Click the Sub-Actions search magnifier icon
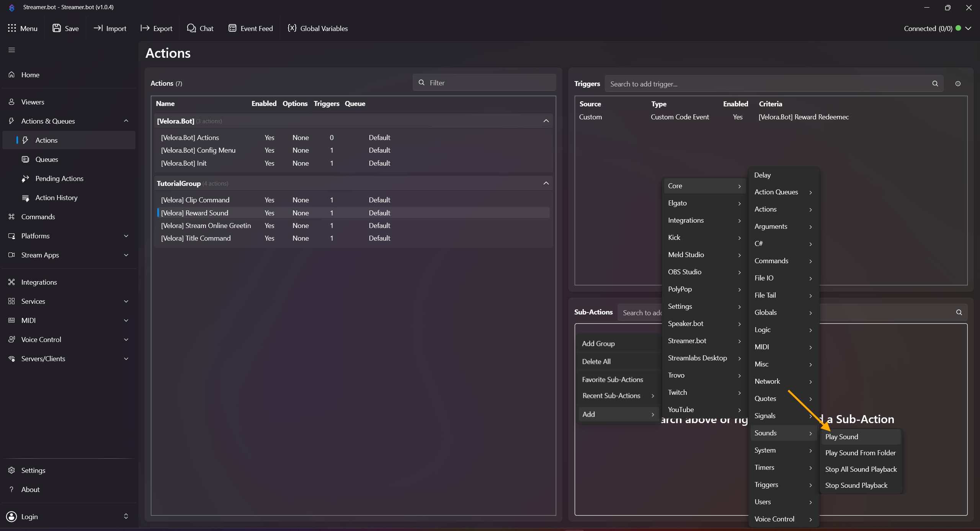This screenshot has width=980, height=531. [x=959, y=313]
